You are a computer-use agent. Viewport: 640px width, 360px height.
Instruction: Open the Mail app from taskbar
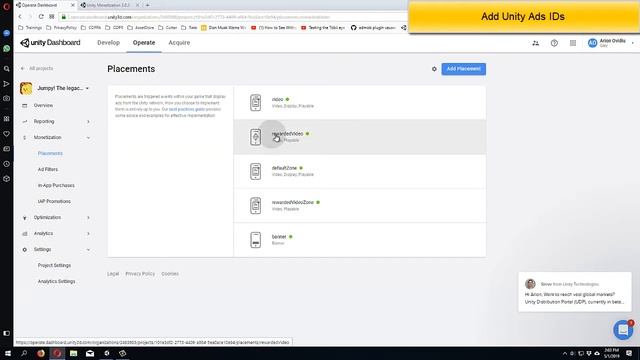(90, 353)
